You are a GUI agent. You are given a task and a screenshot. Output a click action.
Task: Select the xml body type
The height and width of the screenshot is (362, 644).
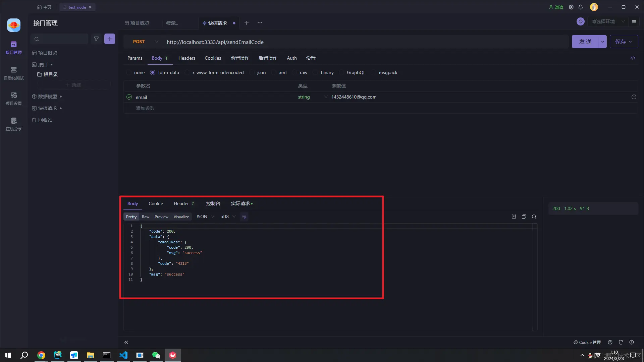[x=279, y=72]
